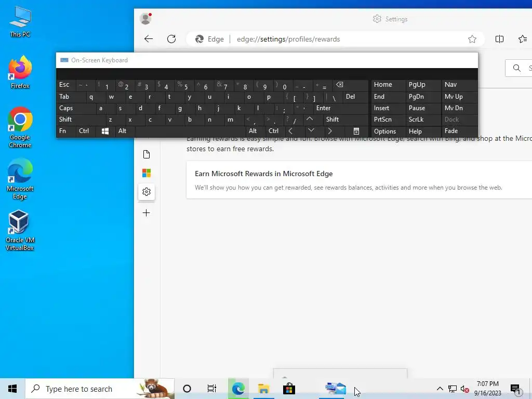Image resolution: width=532 pixels, height=399 pixels.
Task: Click the Del key on keyboard
Action: [x=355, y=97]
